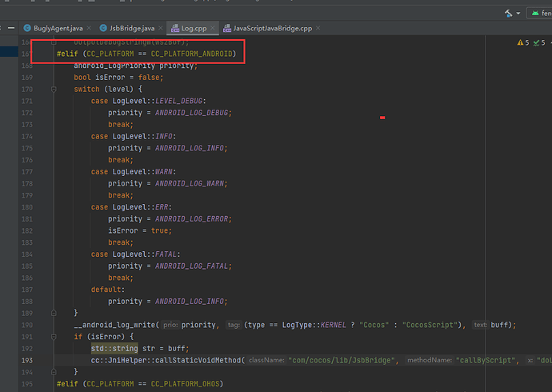Click ANDROID_LOG_INFO on line 188
This screenshot has width=552, height=392.
pos(190,302)
